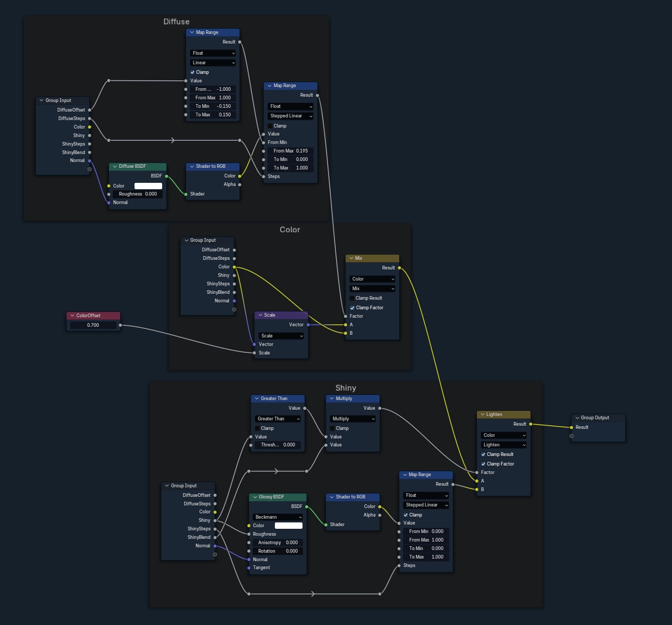Uncheck Clamp Factor on the Lighten node
Viewport: 672px width, 625px height.
pyautogui.click(x=484, y=463)
